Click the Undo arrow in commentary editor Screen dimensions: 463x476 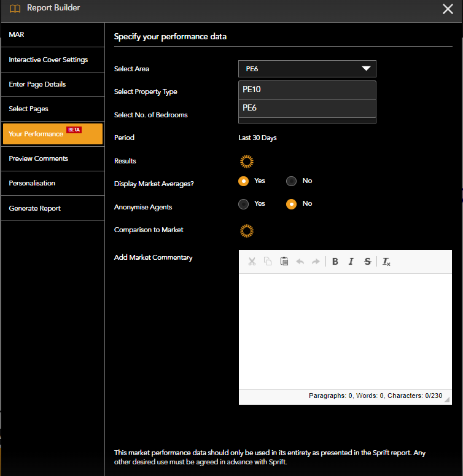[300, 262]
